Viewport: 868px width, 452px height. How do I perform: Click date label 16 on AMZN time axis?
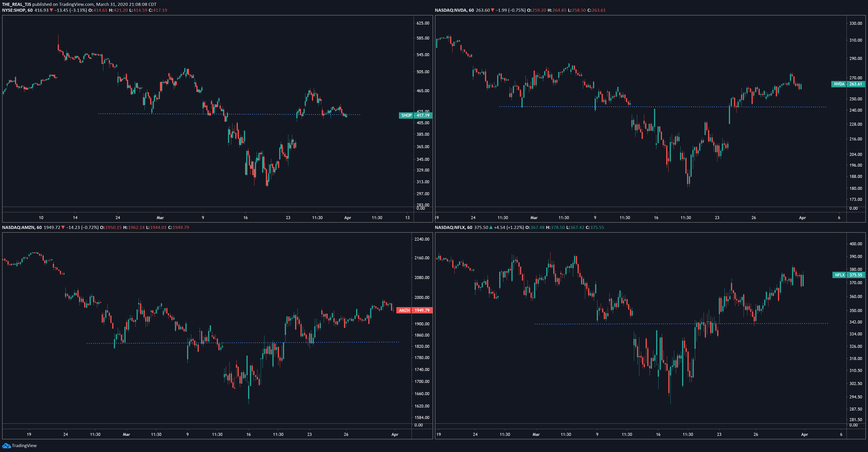pos(248,434)
